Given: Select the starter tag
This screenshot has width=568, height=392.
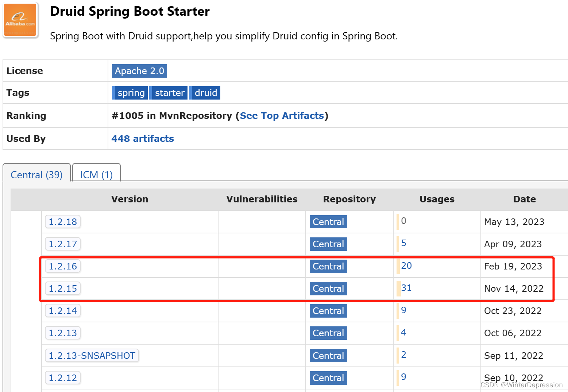Looking at the screenshot, I should click(x=169, y=93).
